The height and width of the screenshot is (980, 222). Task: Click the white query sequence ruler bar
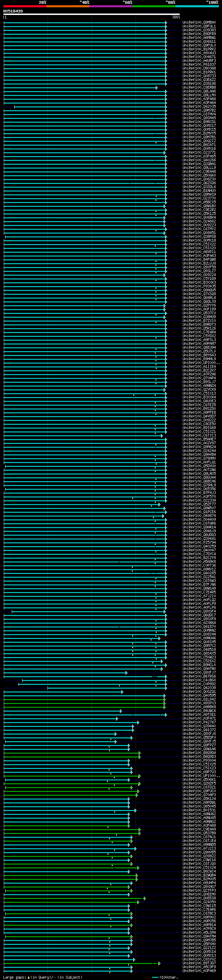tap(92, 15)
